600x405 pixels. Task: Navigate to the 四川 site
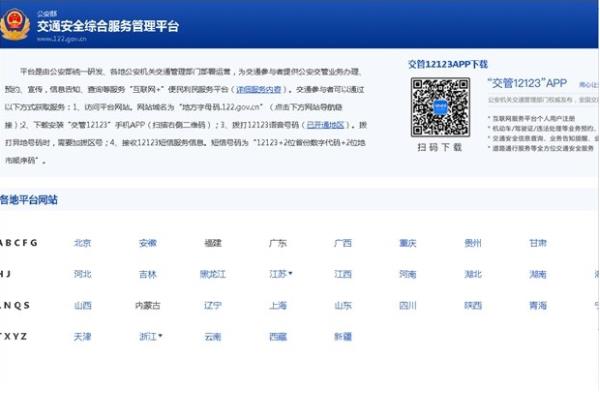[408, 305]
